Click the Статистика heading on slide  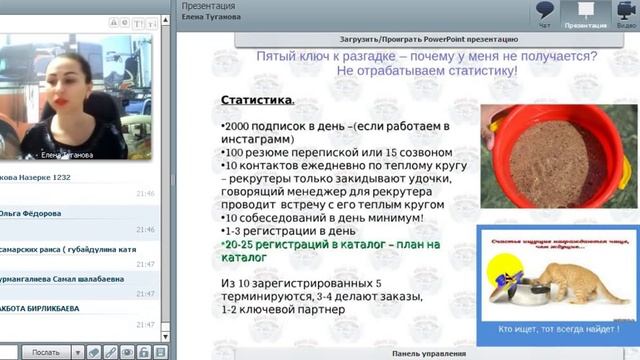click(x=258, y=100)
